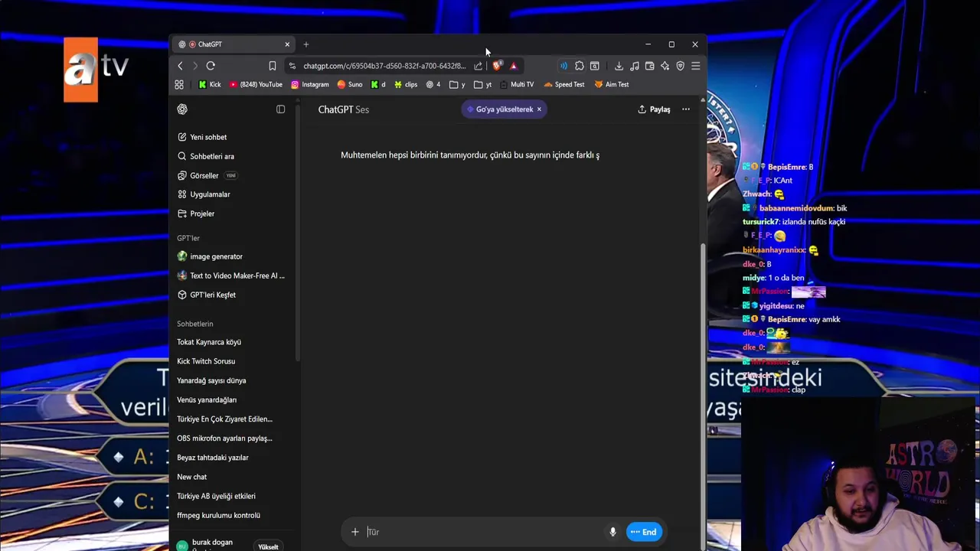Click plus attach button in composer
Screen dimensions: 980x551
(x=354, y=532)
